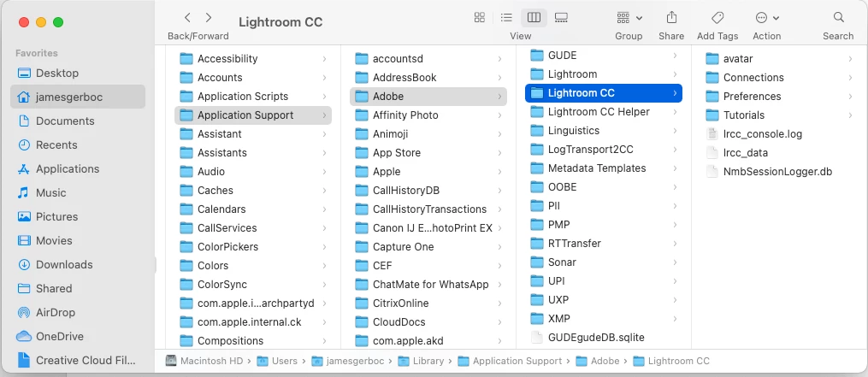Viewport: 868px width, 377px height.
Task: Open Pictures in the sidebar
Action: (x=78, y=216)
